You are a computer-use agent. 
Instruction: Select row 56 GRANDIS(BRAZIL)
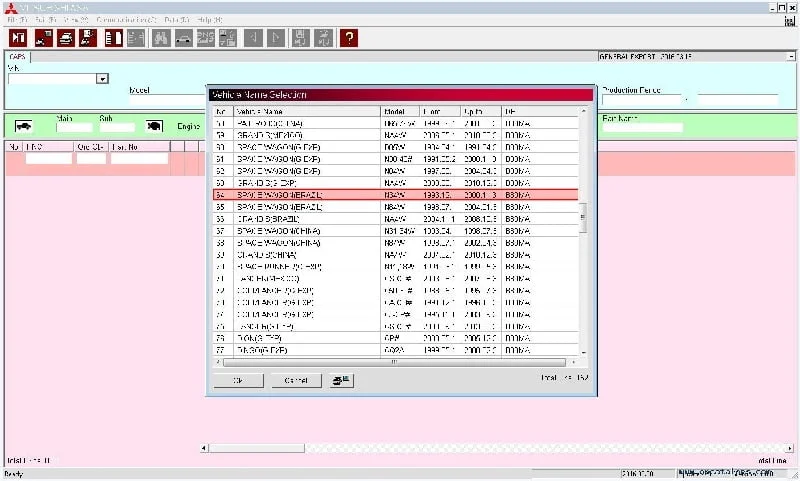395,219
